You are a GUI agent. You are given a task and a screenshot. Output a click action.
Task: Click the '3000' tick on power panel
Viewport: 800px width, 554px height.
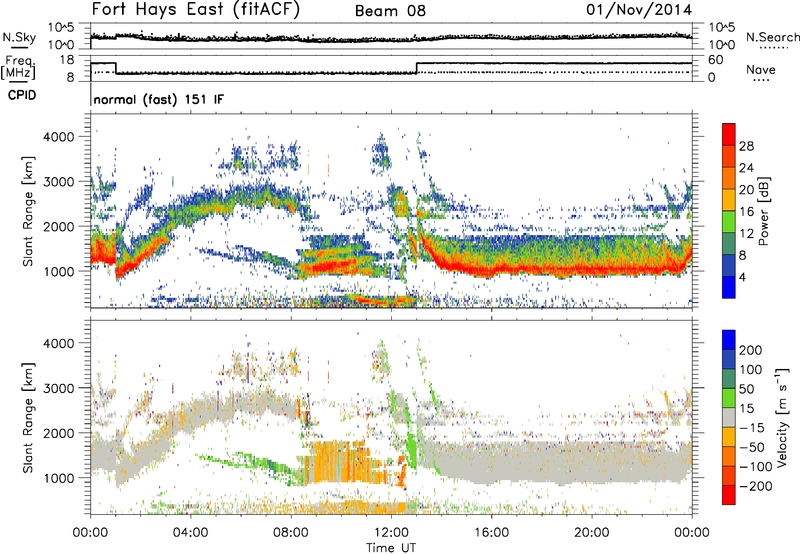coord(59,182)
